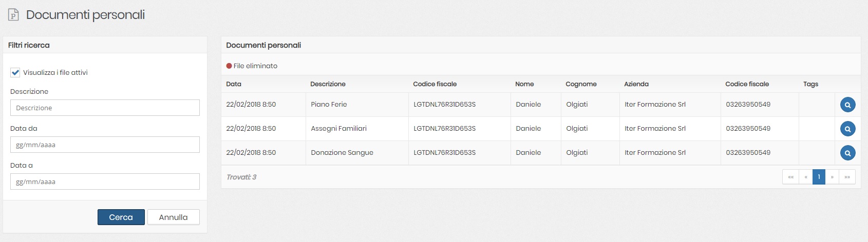Open the Piano Ferie document magnifier icon
Screen dimensions: 868x242
[847, 105]
